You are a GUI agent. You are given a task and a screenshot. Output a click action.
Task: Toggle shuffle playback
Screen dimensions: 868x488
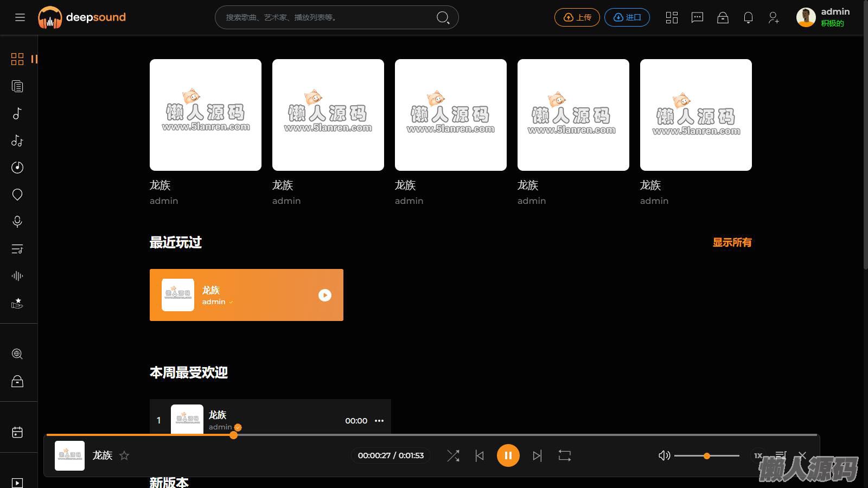tap(453, 455)
